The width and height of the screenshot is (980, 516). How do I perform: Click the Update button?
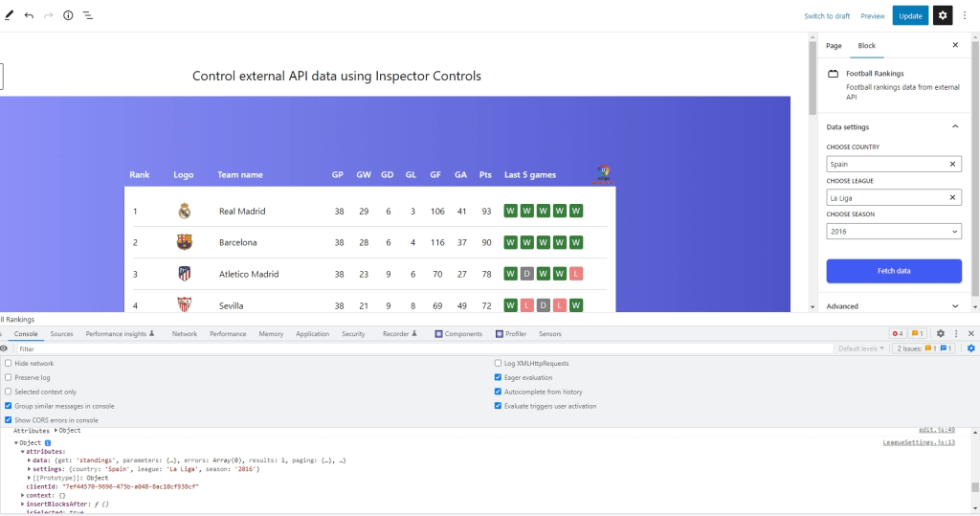click(x=910, y=15)
